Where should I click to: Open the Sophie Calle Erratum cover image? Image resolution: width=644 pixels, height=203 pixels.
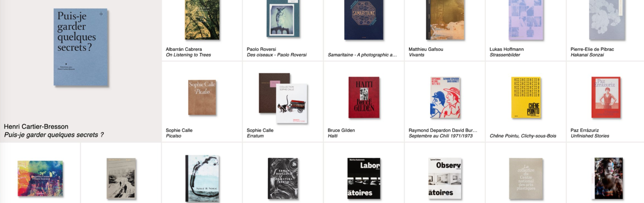pyautogui.click(x=283, y=98)
